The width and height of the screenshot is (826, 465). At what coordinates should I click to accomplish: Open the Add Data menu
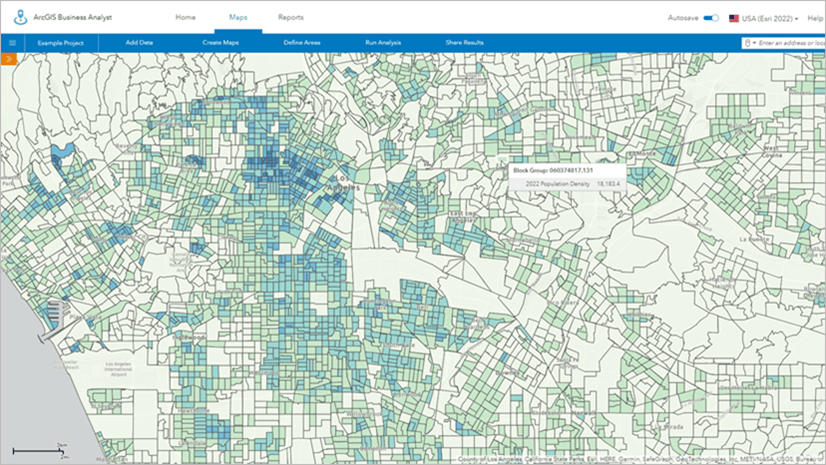(139, 43)
